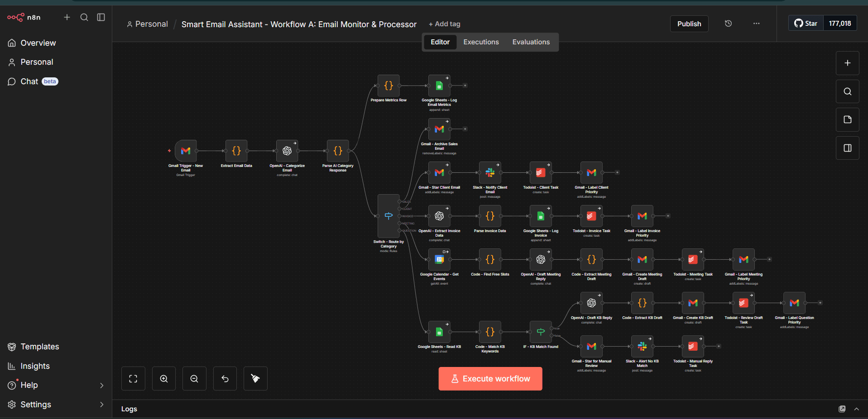This screenshot has width=868, height=419.
Task: Click the zoom out button
Action: click(x=194, y=378)
